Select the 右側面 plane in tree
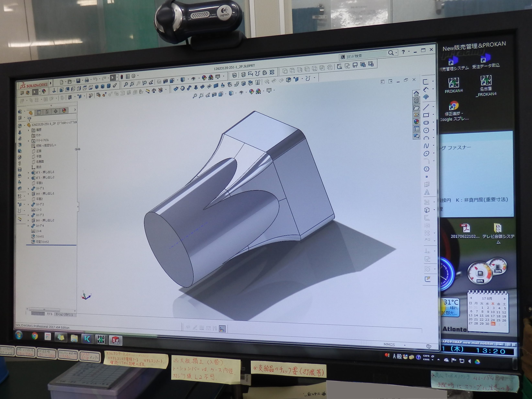Image resolution: width=532 pixels, height=399 pixels. [x=38, y=162]
